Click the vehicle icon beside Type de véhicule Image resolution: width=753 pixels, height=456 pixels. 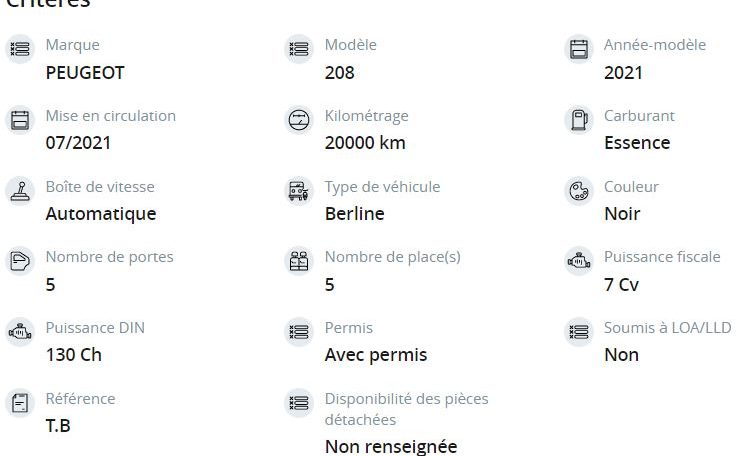click(299, 191)
